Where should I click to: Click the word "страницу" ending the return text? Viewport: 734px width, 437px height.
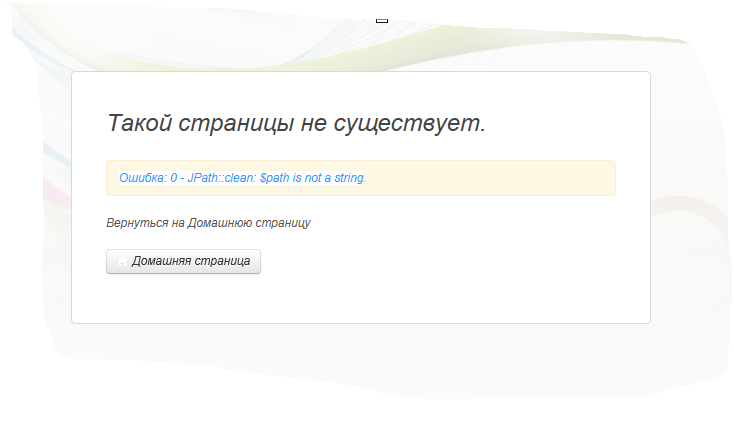[x=286, y=222]
